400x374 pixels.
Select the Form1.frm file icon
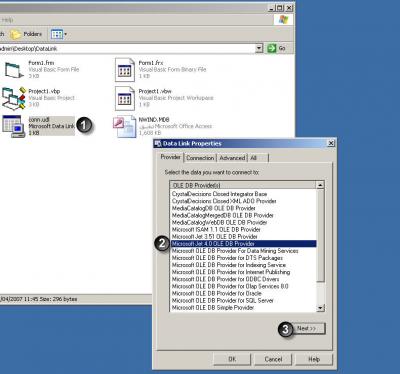14,69
